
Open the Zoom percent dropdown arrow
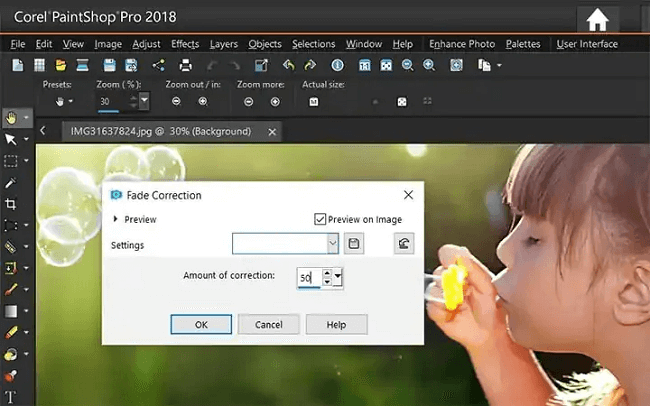pos(144,101)
